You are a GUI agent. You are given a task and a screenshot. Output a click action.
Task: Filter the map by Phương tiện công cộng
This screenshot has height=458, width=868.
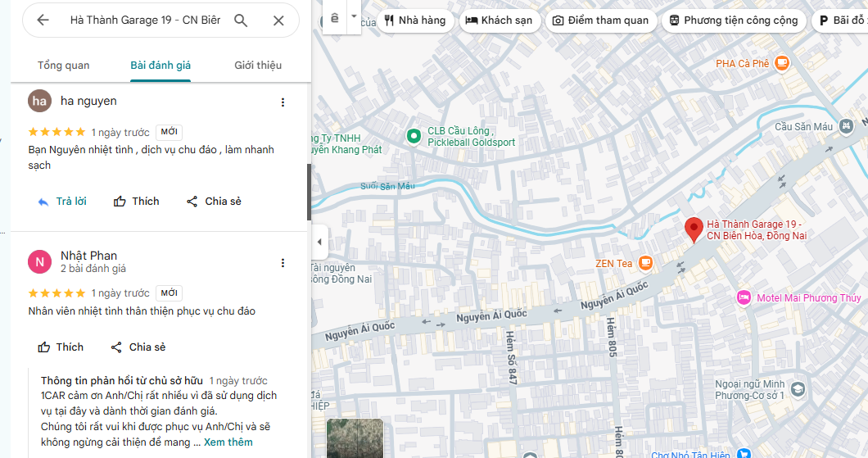tap(734, 20)
